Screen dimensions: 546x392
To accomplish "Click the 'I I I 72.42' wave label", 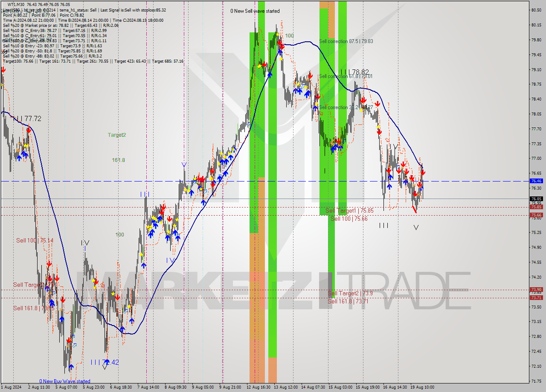I will [x=105, y=362].
